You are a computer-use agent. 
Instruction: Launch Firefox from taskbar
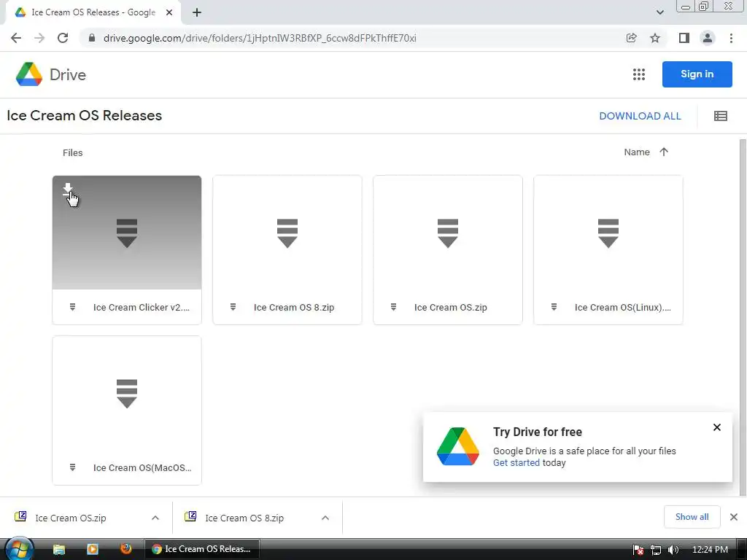[x=125, y=548]
